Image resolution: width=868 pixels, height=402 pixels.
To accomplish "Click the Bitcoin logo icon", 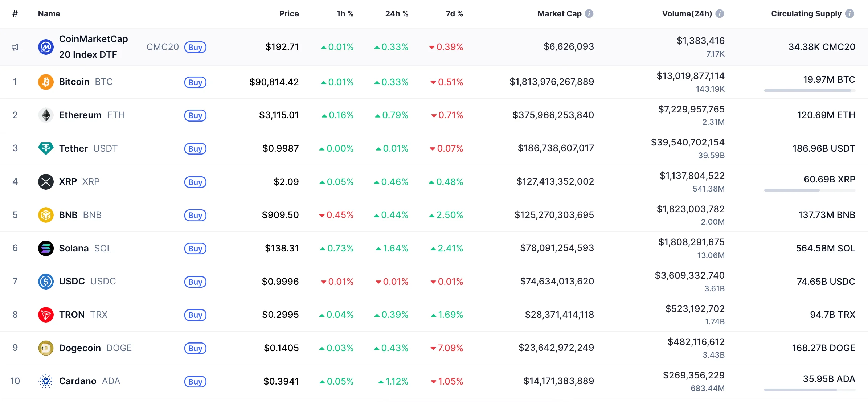I will click(x=46, y=82).
